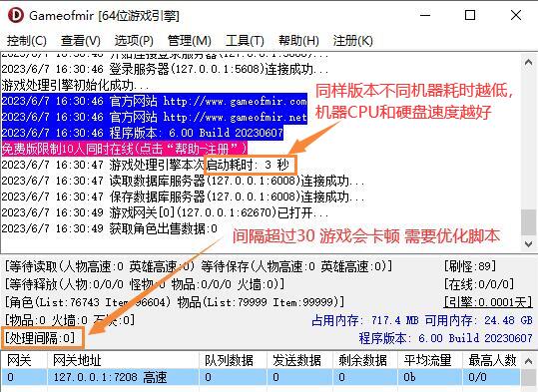Open the 选项(P) menu
This screenshot has width=538, height=392.
(134, 41)
